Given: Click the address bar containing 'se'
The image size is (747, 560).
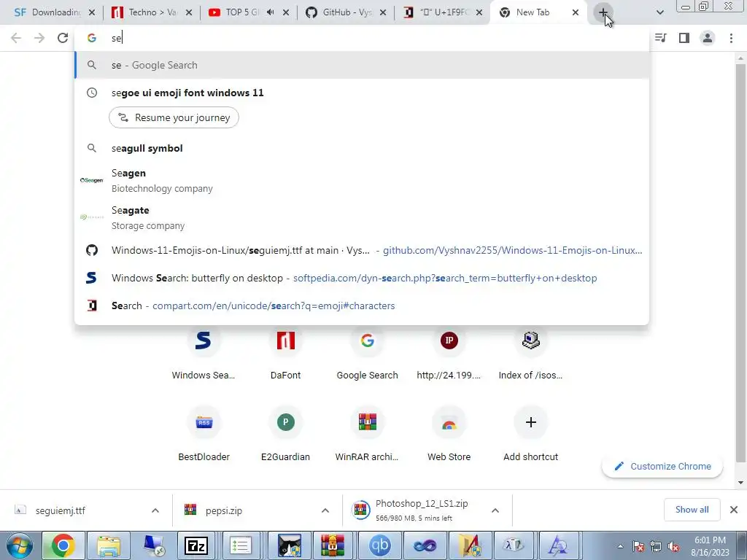Looking at the screenshot, I should pos(362,38).
